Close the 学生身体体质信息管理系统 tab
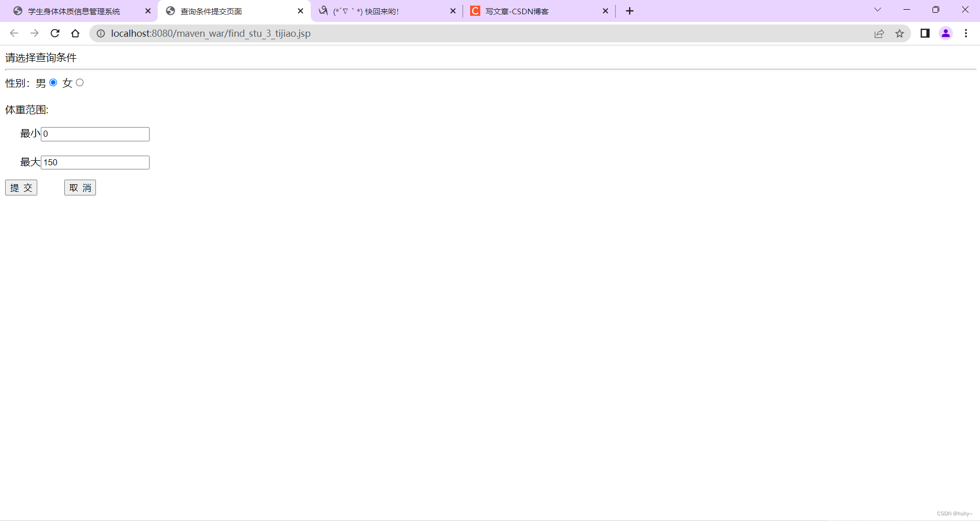This screenshot has width=980, height=521. pos(148,11)
